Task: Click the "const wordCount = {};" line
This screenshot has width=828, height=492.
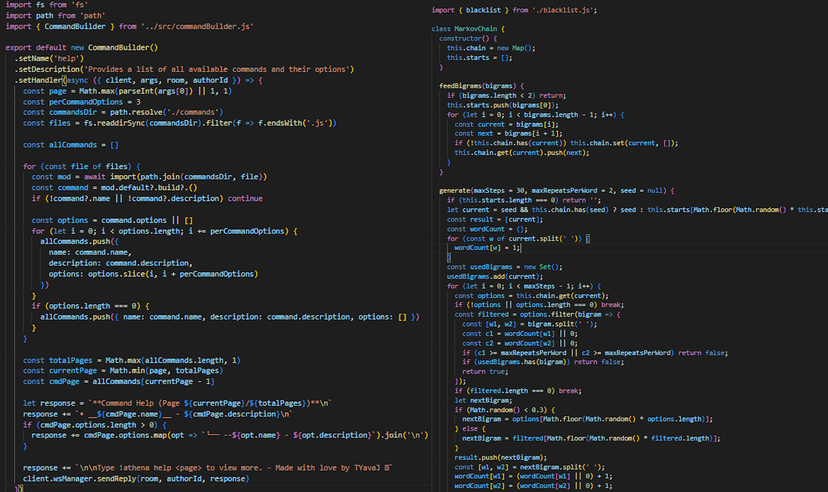Action: pyautogui.click(x=488, y=229)
